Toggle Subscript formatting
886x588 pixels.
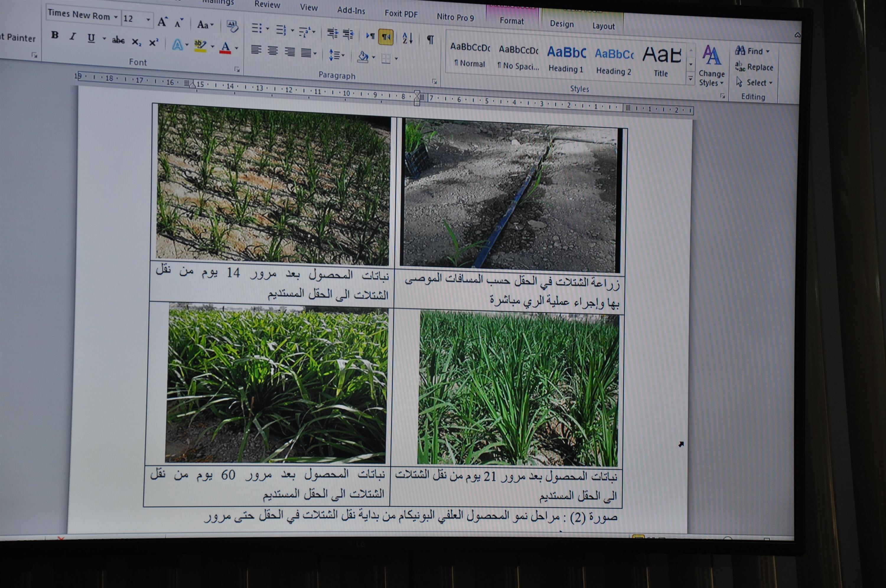136,42
